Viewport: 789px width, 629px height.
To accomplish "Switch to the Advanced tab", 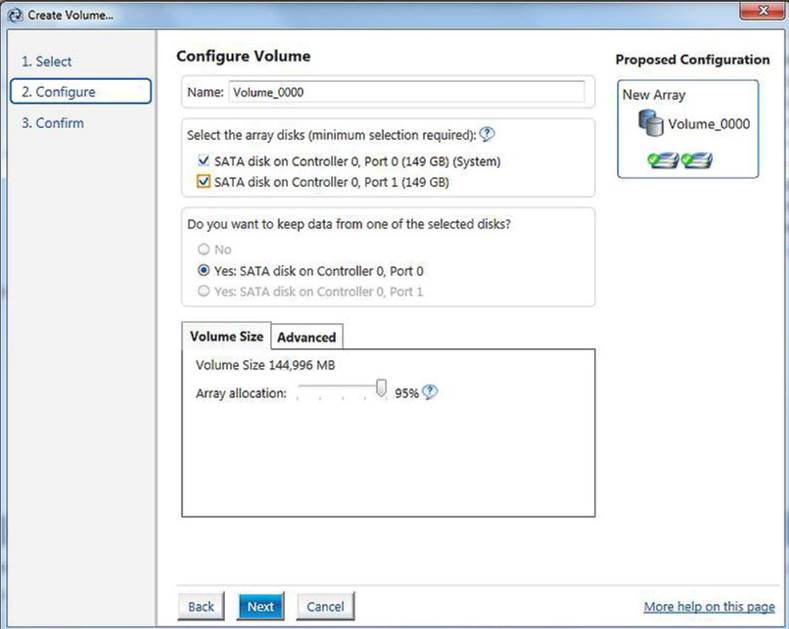I will [x=307, y=337].
